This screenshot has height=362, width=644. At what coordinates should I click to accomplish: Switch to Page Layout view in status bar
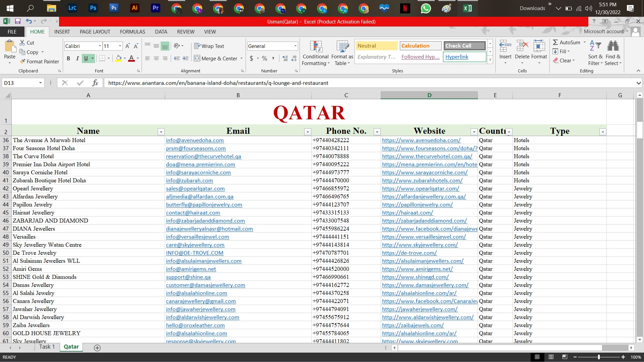[x=551, y=357]
